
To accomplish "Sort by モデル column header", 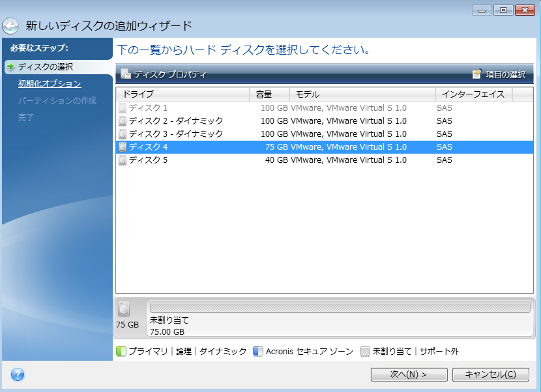I will pos(362,94).
